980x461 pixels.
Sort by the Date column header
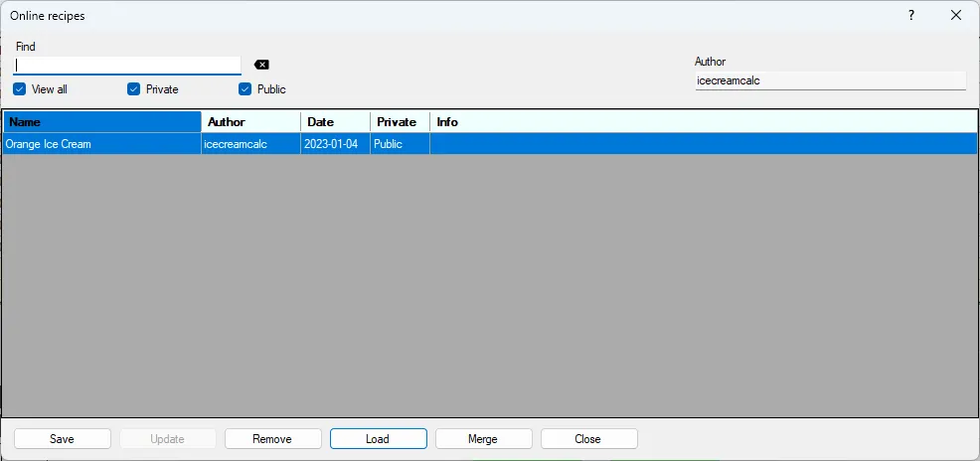(336, 122)
